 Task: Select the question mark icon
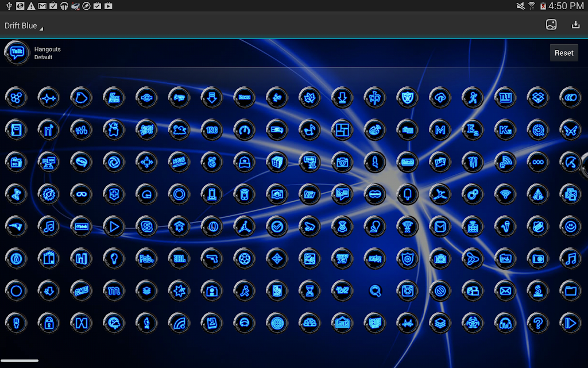538,323
